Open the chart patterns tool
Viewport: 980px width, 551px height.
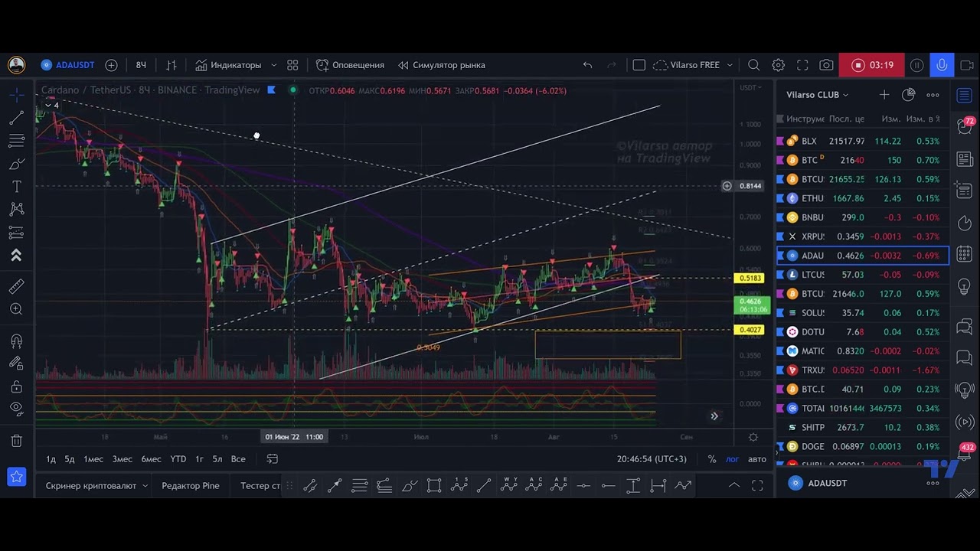pyautogui.click(x=16, y=210)
